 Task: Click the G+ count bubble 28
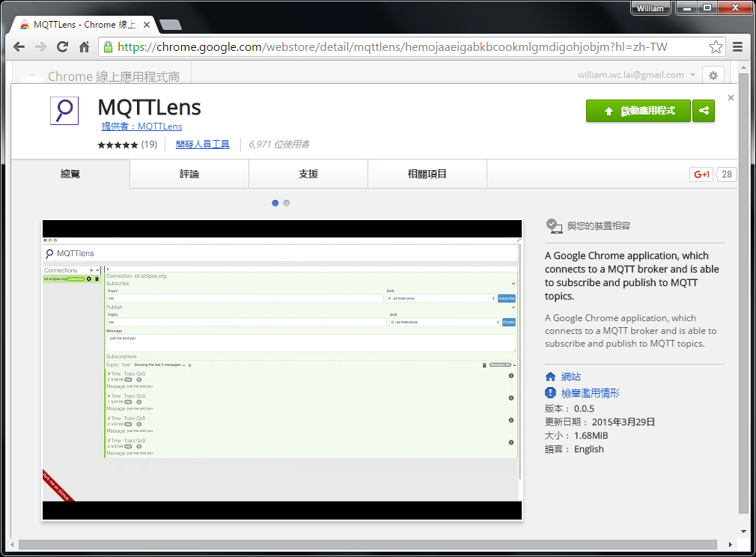click(727, 174)
